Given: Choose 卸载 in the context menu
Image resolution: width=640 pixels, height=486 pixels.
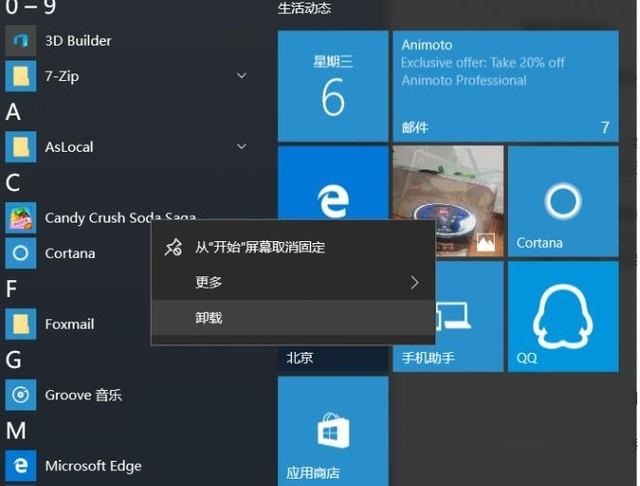Looking at the screenshot, I should (293, 318).
